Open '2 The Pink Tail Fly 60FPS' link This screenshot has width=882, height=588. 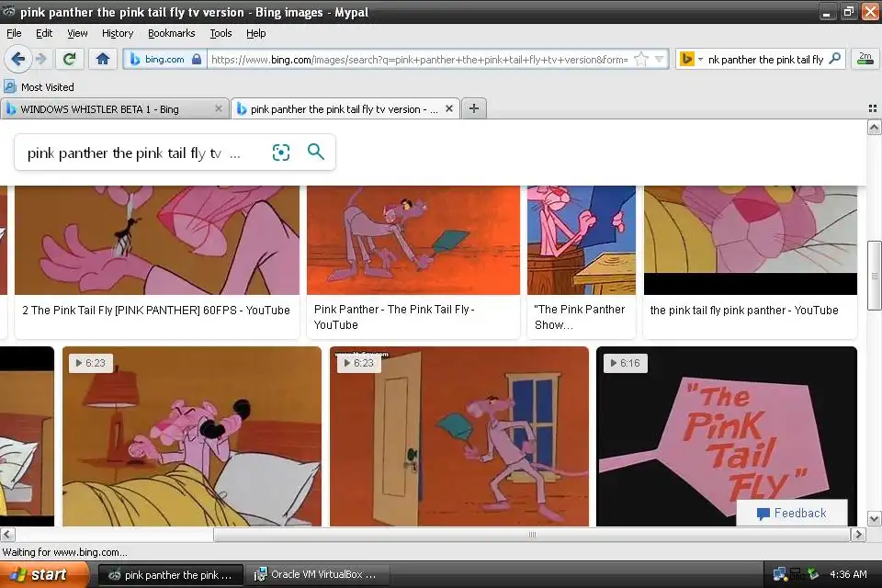pyautogui.click(x=156, y=310)
